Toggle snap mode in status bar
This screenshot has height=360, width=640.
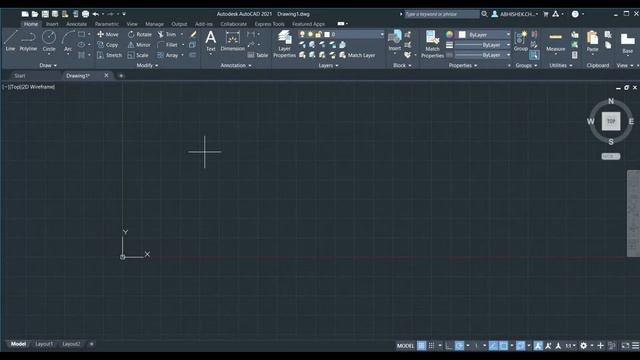(431, 346)
